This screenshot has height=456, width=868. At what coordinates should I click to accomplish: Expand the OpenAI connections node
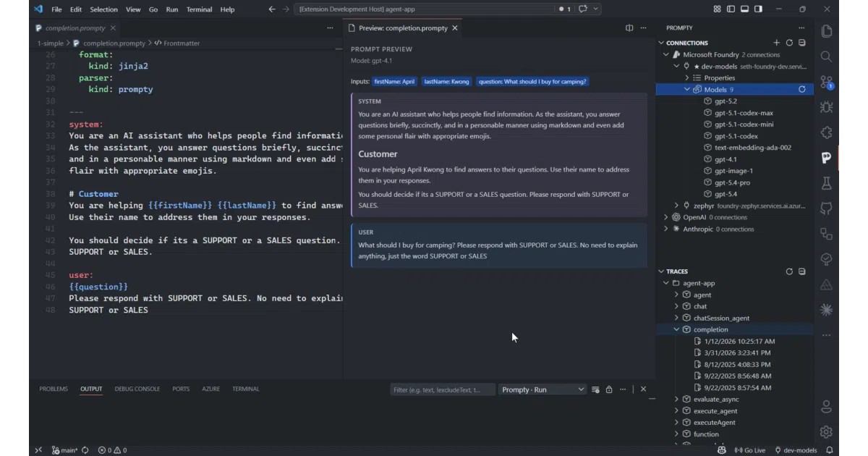click(x=666, y=217)
